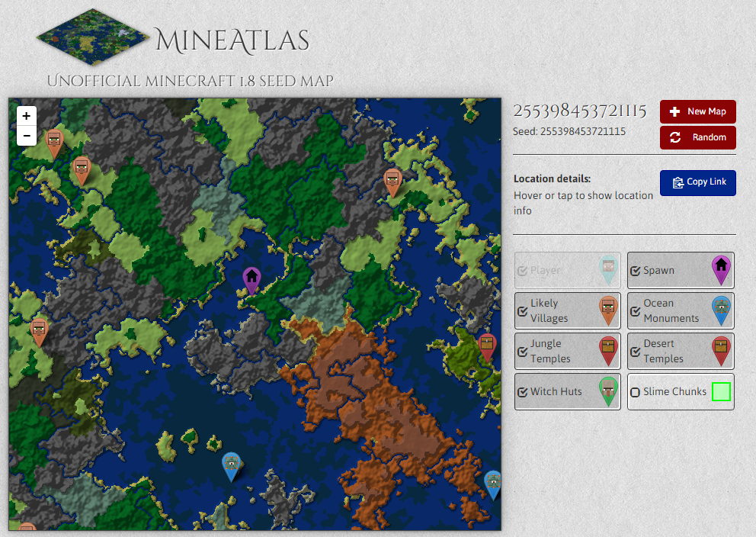The image size is (756, 537).
Task: Click the 'Location details:' label
Action: pos(552,178)
